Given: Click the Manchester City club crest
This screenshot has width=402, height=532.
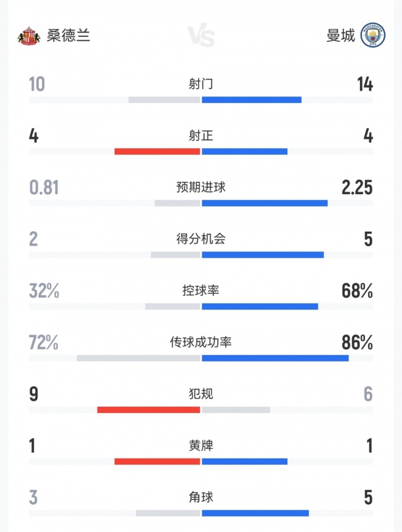Looking at the screenshot, I should coord(373,35).
